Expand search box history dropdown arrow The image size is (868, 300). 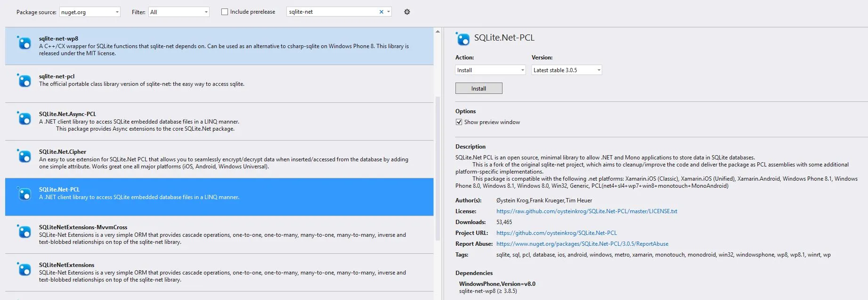click(389, 12)
